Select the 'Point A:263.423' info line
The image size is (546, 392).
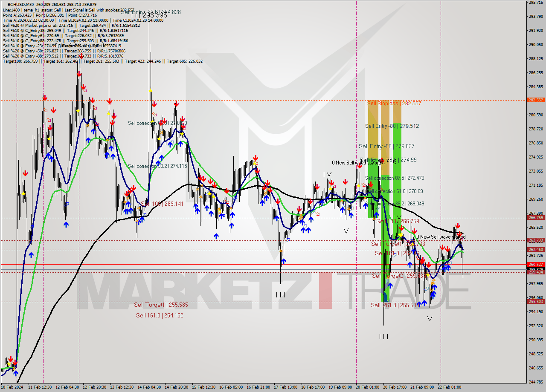(x=49, y=15)
